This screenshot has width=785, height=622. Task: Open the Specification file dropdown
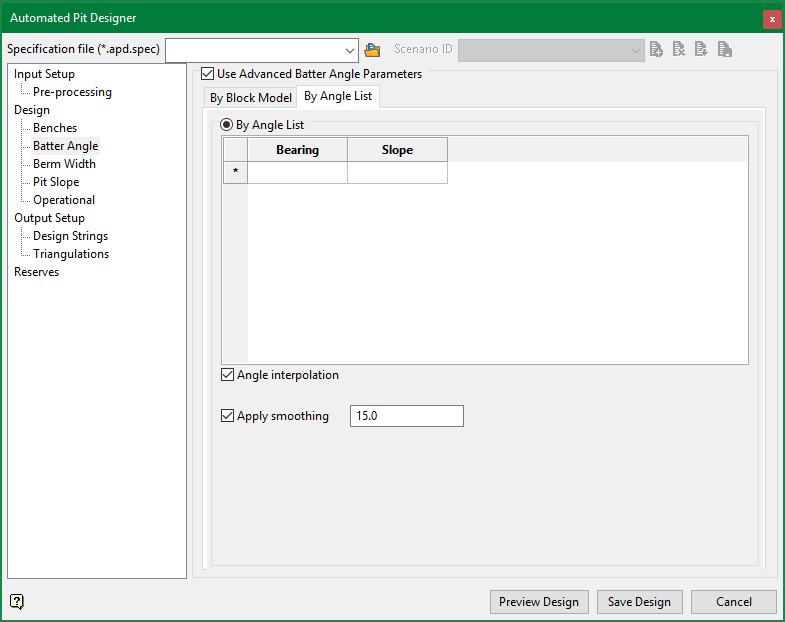pos(349,50)
